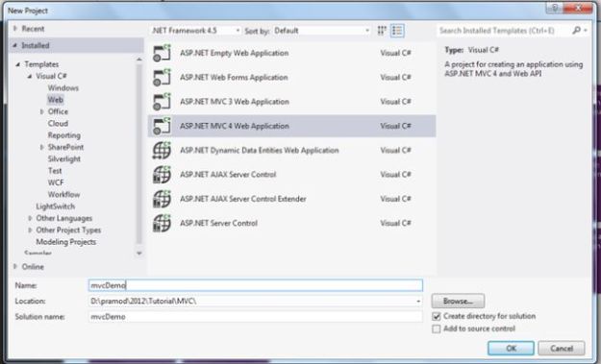Click the tree scrollbar up arrow

tap(139, 60)
